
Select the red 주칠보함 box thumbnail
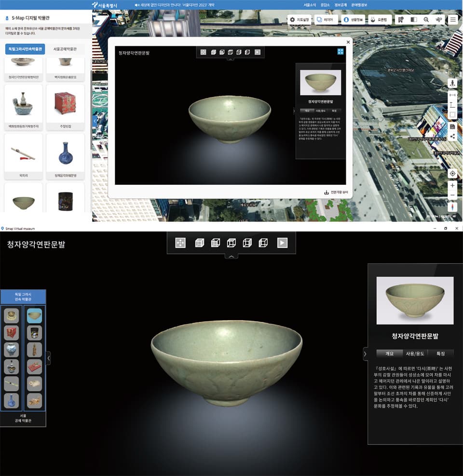coord(65,108)
